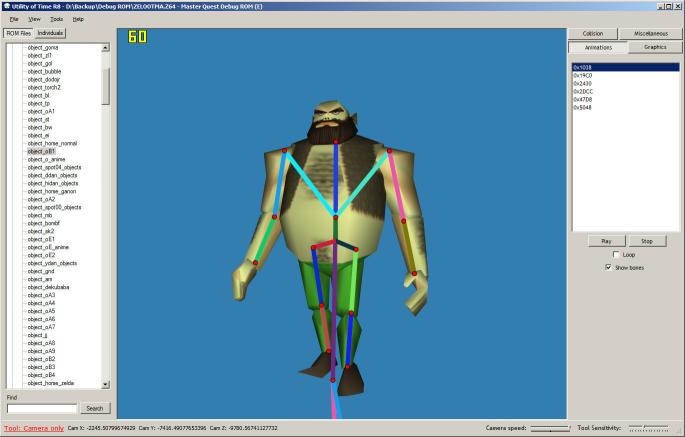Select object_gnd in the tree
Image resolution: width=685 pixels, height=437 pixels.
coord(41,271)
